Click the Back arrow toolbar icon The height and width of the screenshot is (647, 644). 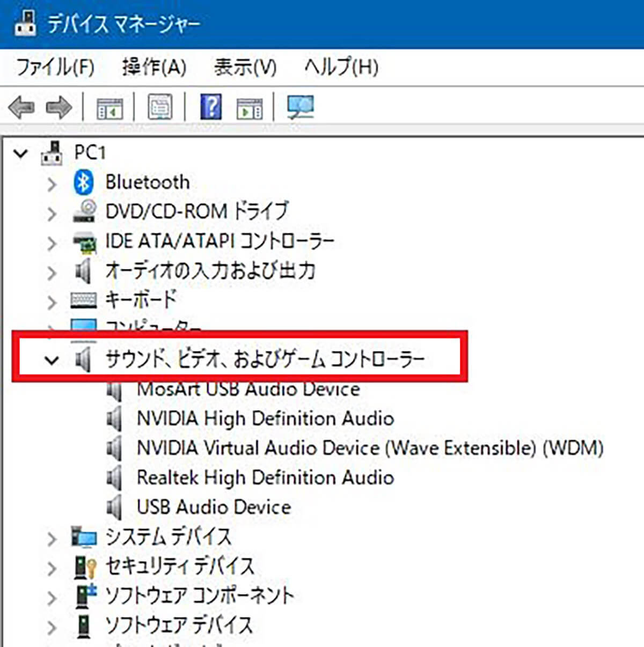21,107
